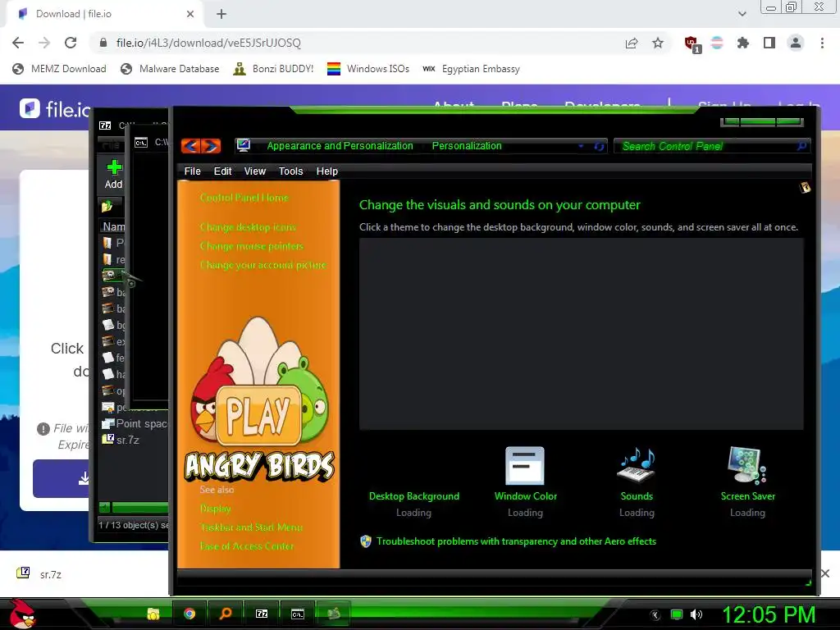Click the up-folder icon in 7-Zip
Screen dimensions: 840x630
[107, 206]
